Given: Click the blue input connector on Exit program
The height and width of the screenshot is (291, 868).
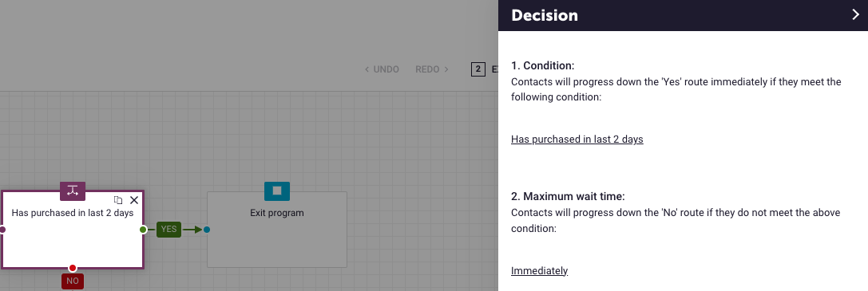Looking at the screenshot, I should (x=207, y=229).
